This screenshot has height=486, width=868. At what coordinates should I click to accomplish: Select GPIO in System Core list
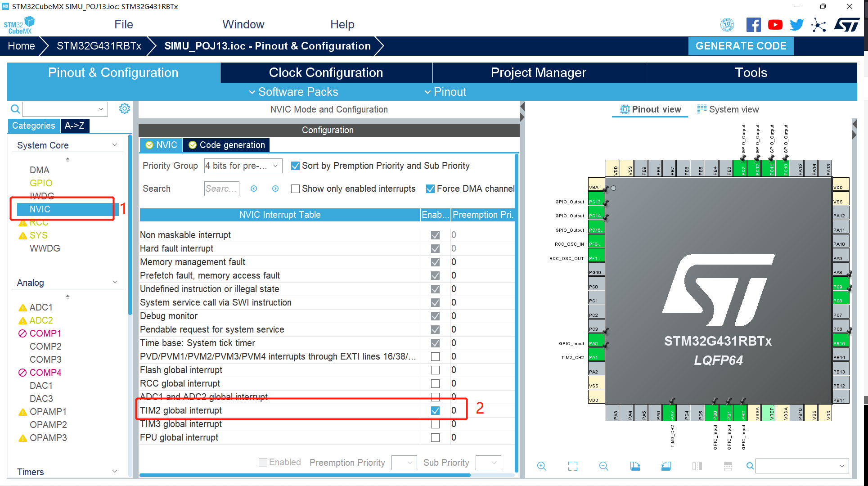(41, 183)
